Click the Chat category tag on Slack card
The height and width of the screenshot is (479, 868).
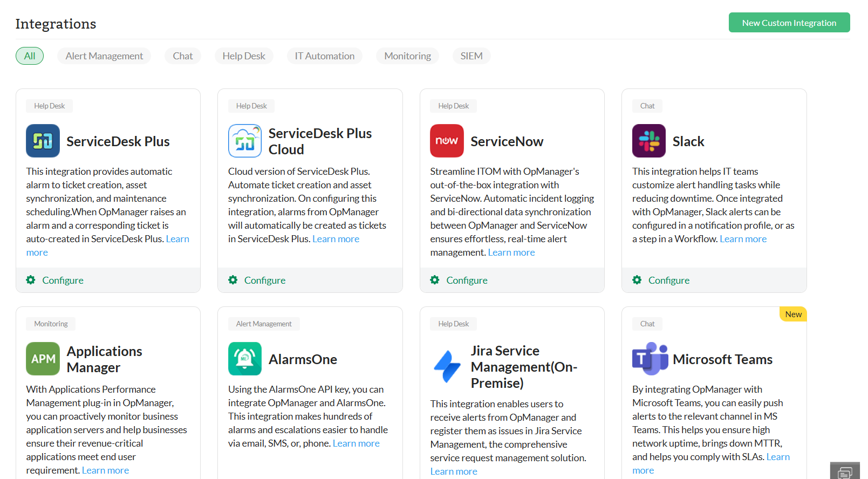(647, 106)
